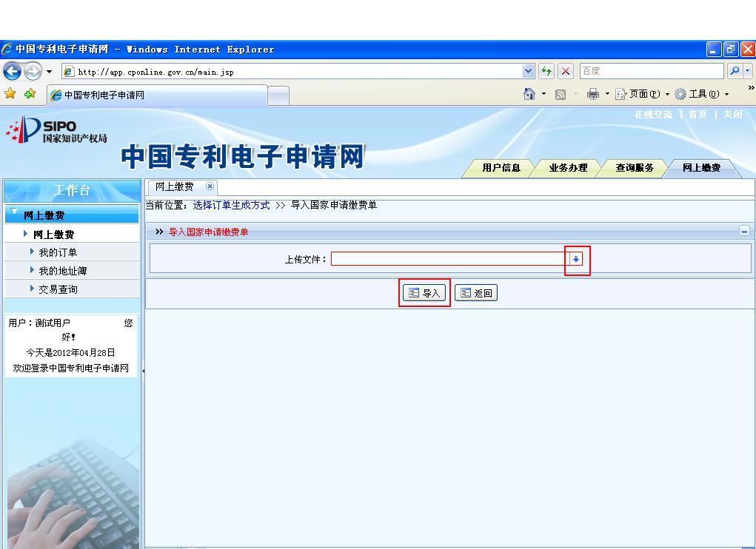Click the IE back navigation button
Image resolution: width=756 pixels, height=549 pixels.
(12, 71)
